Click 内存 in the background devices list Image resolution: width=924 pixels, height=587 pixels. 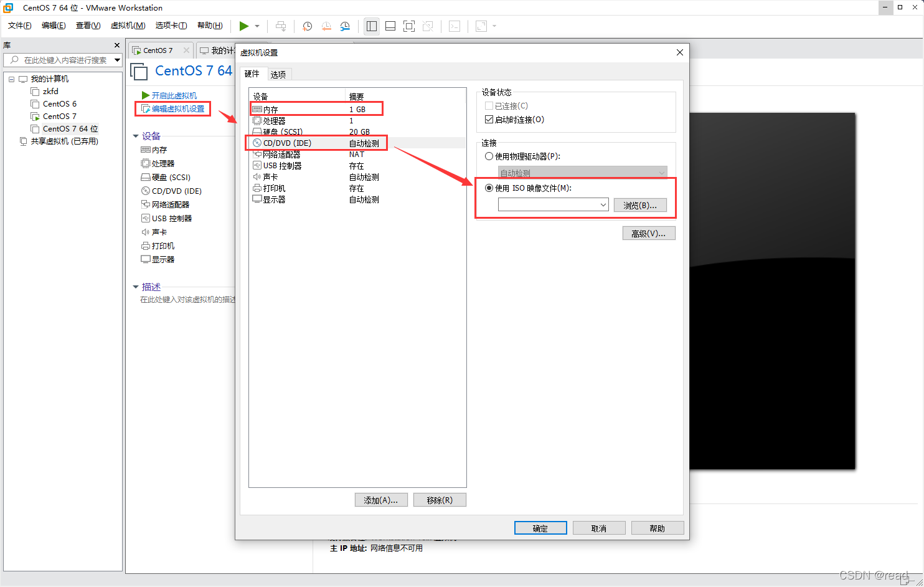[159, 150]
